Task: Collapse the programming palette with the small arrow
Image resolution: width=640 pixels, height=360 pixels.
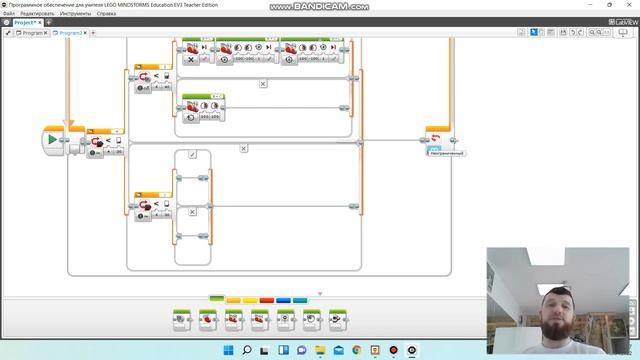Action: pyautogui.click(x=320, y=294)
